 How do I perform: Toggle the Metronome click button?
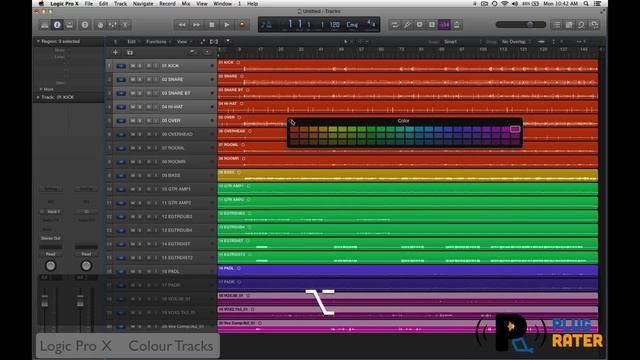coord(457,25)
